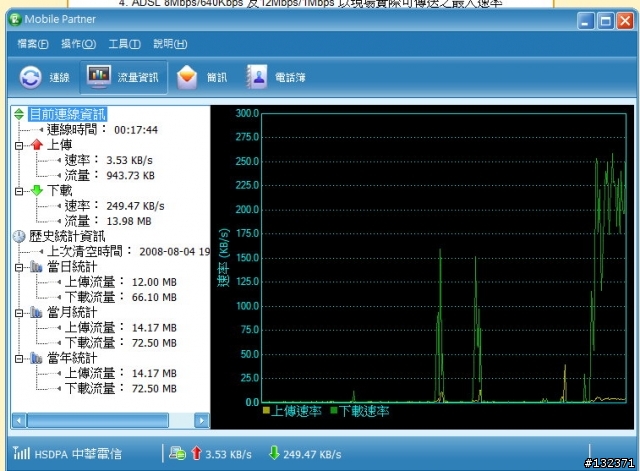640x471 pixels.
Task: Click the bar chart icon beside 當日統計
Action: coord(36,267)
